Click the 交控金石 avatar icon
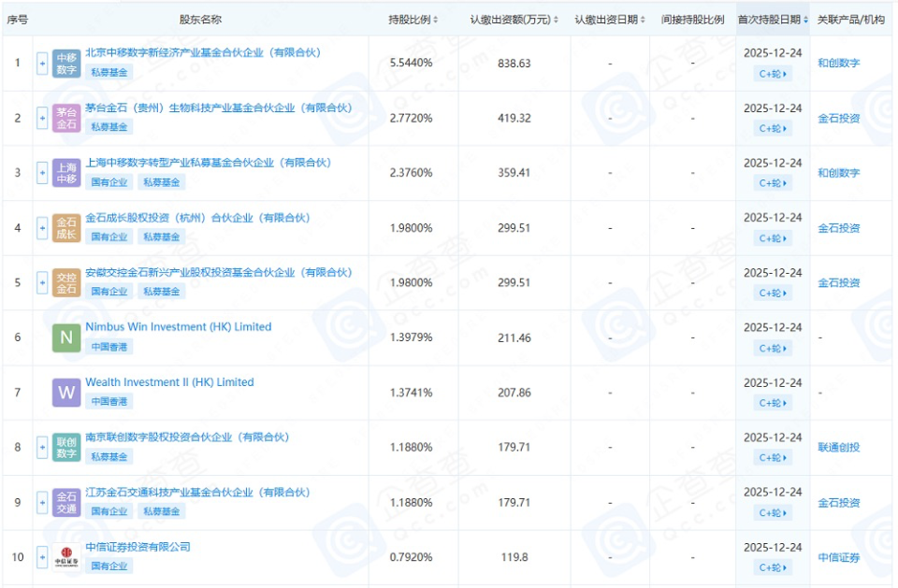Image resolution: width=898 pixels, height=588 pixels. click(x=65, y=282)
